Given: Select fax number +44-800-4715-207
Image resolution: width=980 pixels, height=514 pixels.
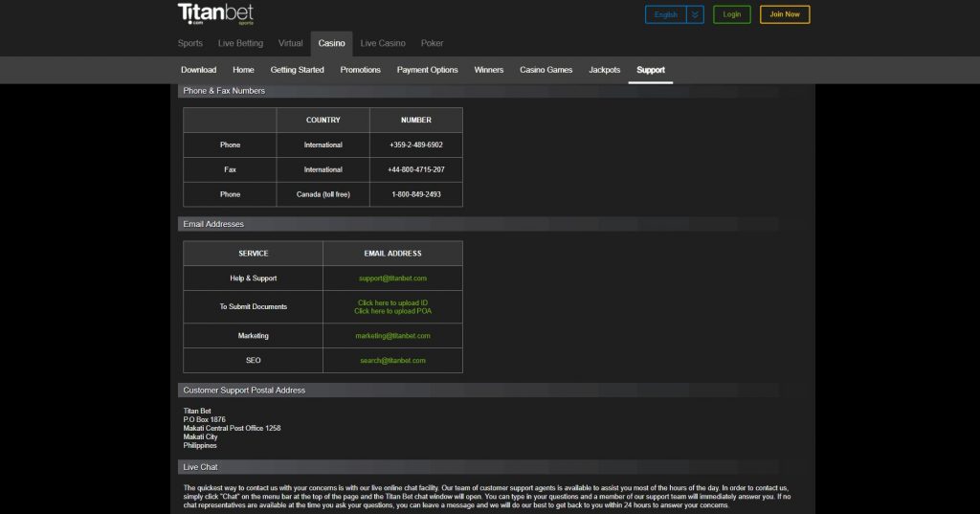Looking at the screenshot, I should [x=416, y=169].
